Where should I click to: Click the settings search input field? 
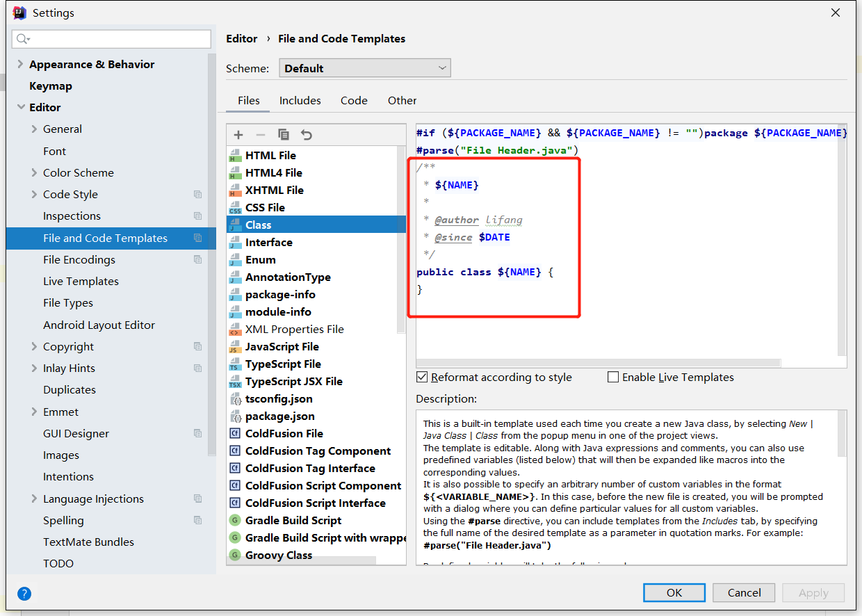coord(111,39)
